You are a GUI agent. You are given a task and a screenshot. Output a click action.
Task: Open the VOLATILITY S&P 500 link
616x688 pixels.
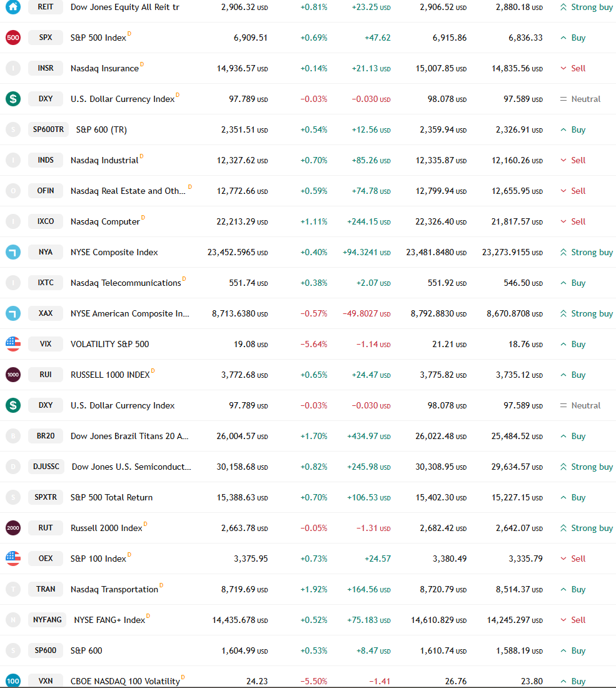[109, 344]
